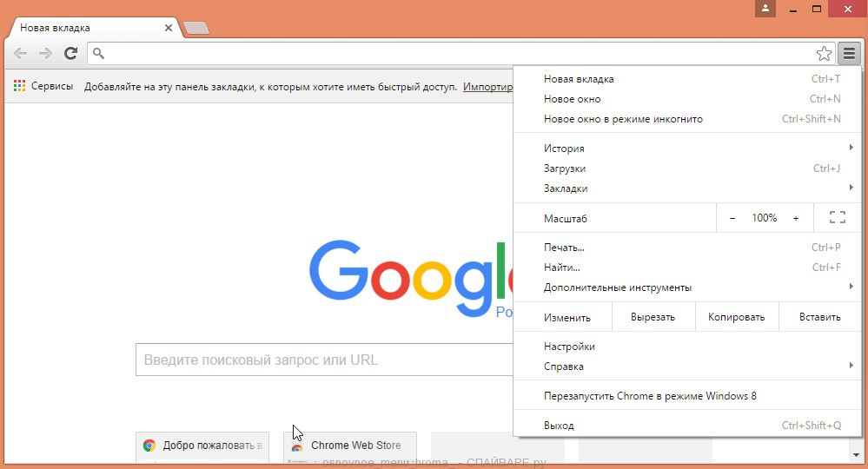
Task: Click the back navigation arrow
Action: tap(21, 54)
